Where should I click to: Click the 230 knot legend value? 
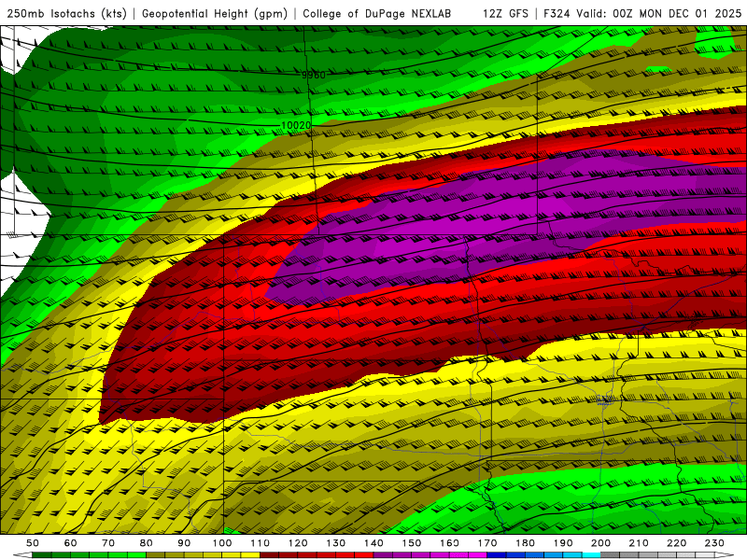point(714,543)
